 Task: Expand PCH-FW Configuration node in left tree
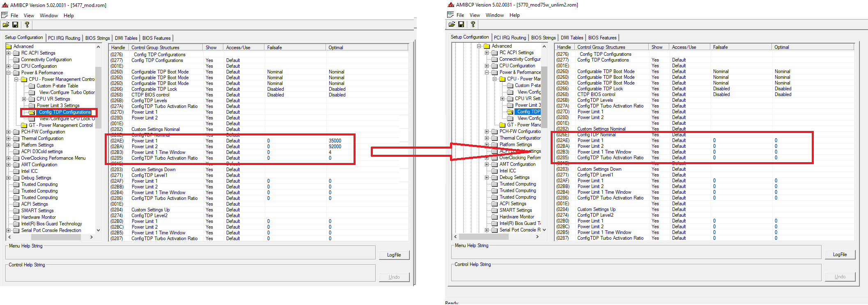pyautogui.click(x=9, y=132)
